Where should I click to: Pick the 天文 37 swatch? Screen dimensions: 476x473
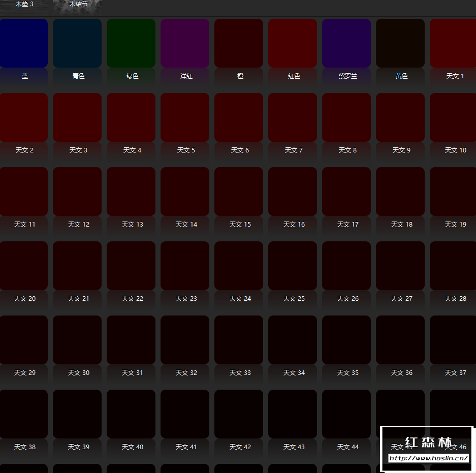453,340
